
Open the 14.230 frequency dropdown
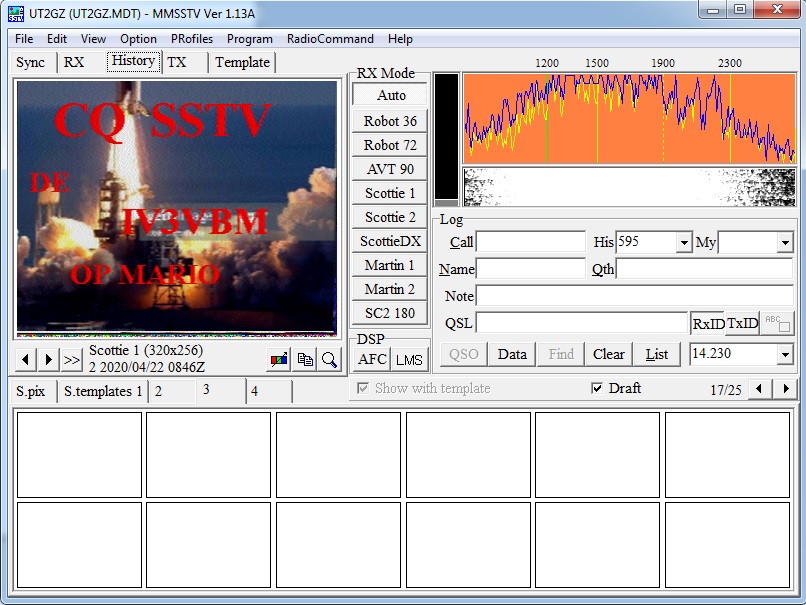[x=784, y=355]
